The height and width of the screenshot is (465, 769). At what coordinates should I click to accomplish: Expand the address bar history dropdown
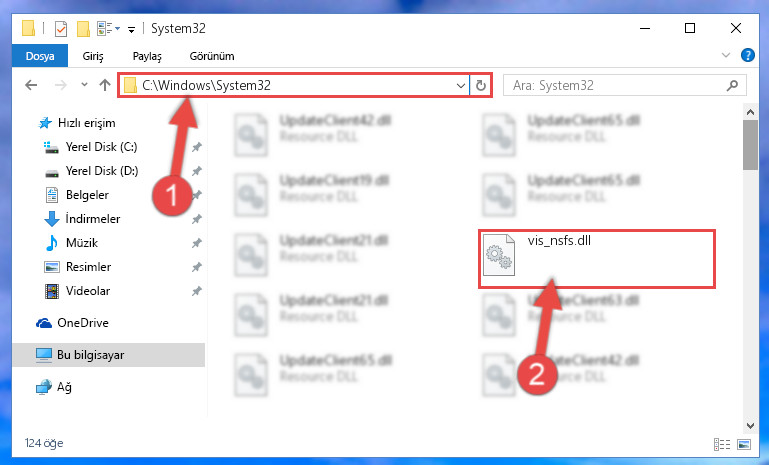pos(461,85)
